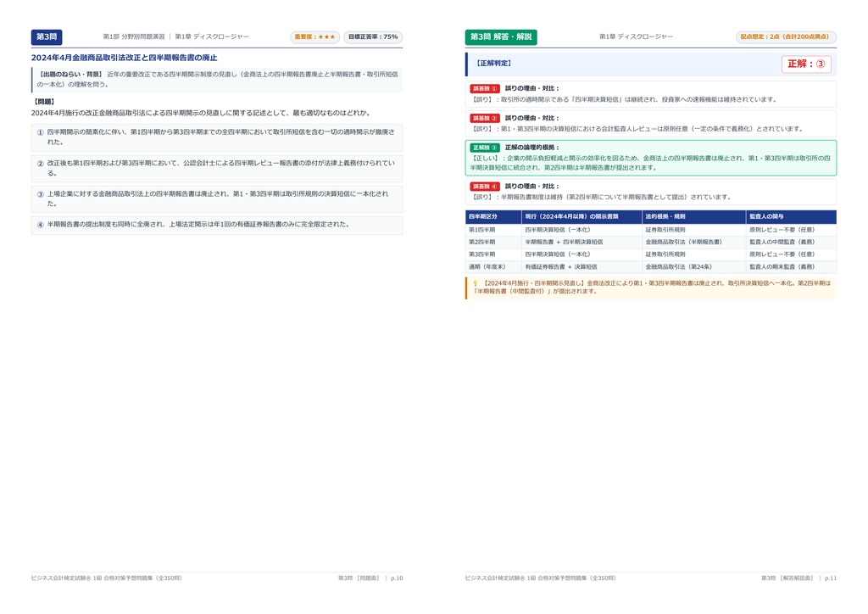Click circled number ① of the first answer choice
Screen dimensions: 868x614
pos(41,132)
